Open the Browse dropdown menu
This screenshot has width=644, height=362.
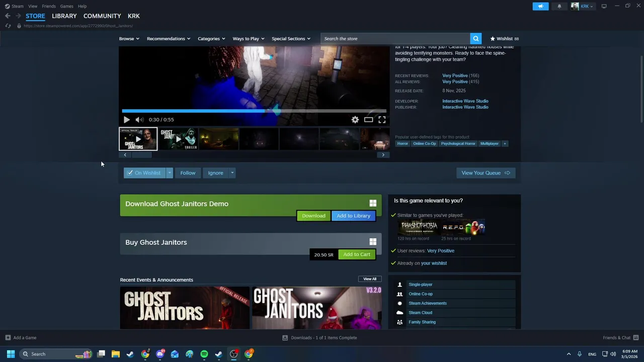129,39
